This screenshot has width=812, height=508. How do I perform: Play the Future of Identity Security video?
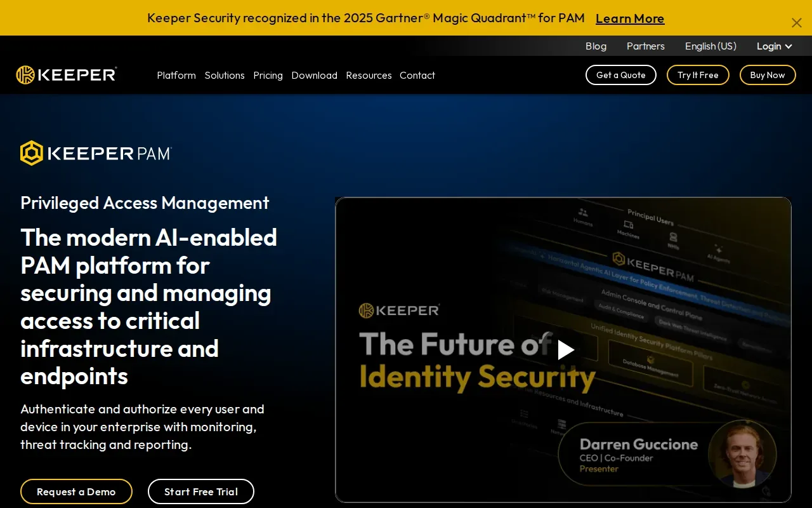(x=565, y=350)
